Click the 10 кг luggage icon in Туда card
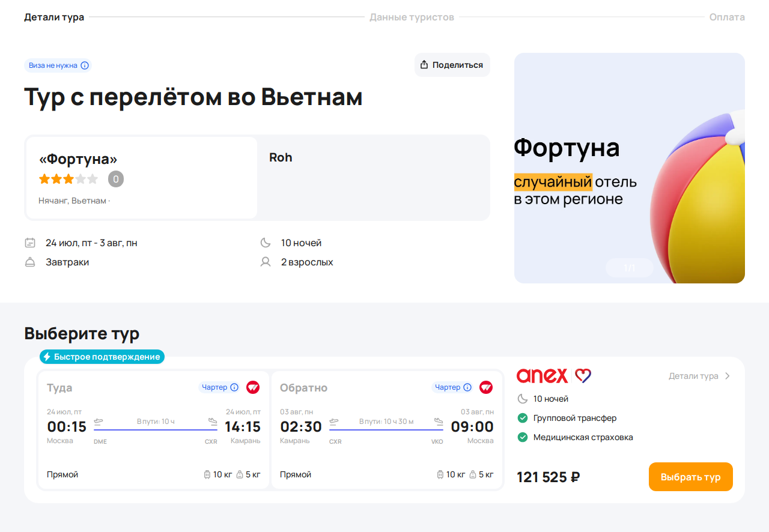This screenshot has width=769, height=532. click(x=207, y=474)
